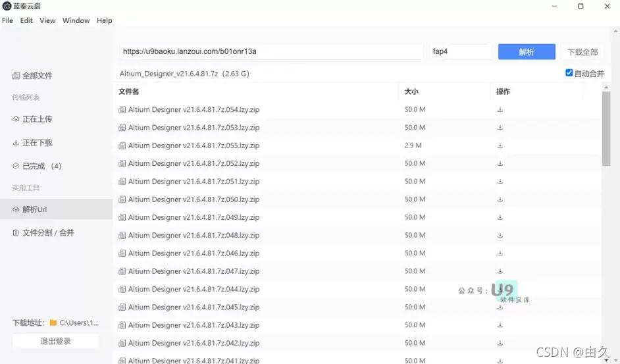Download the 051.lzy.zip part
The height and width of the screenshot is (364, 620).
coord(500,181)
